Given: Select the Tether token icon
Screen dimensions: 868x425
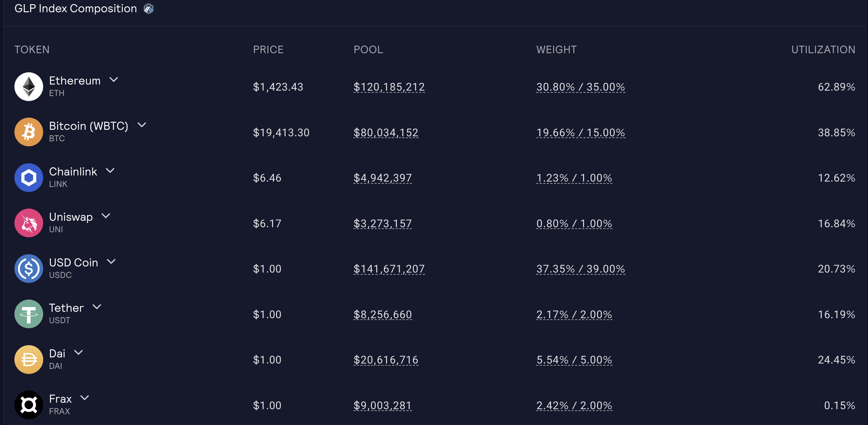Looking at the screenshot, I should pos(29,314).
